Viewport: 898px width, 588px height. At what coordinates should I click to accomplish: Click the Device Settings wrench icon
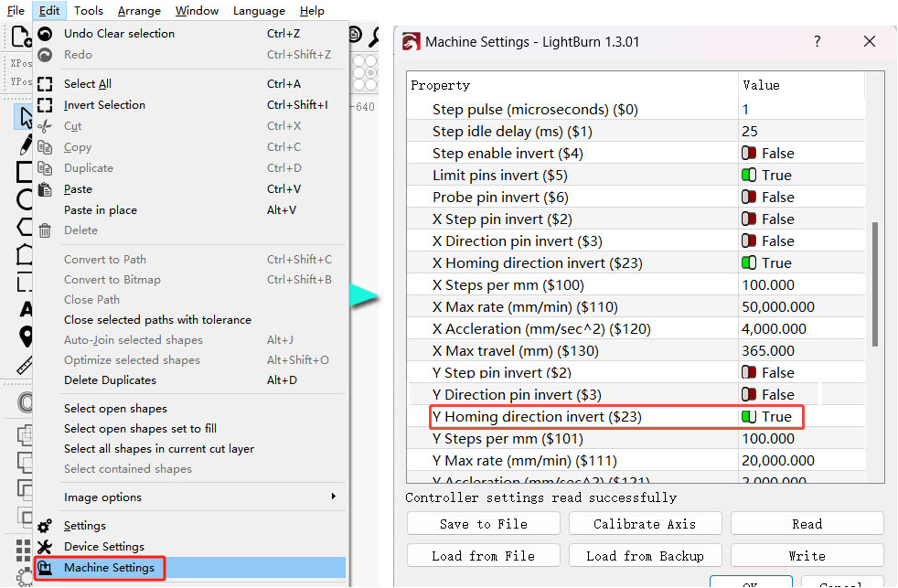[45, 547]
